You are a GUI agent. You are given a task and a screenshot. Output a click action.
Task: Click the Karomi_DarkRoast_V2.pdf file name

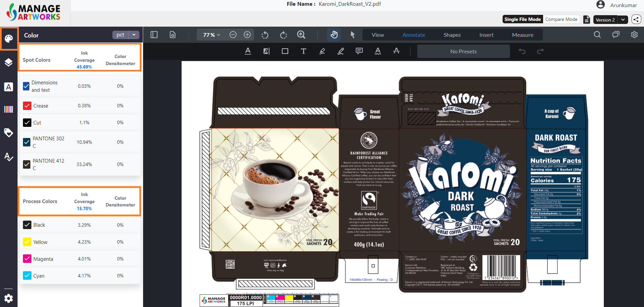(x=350, y=4)
